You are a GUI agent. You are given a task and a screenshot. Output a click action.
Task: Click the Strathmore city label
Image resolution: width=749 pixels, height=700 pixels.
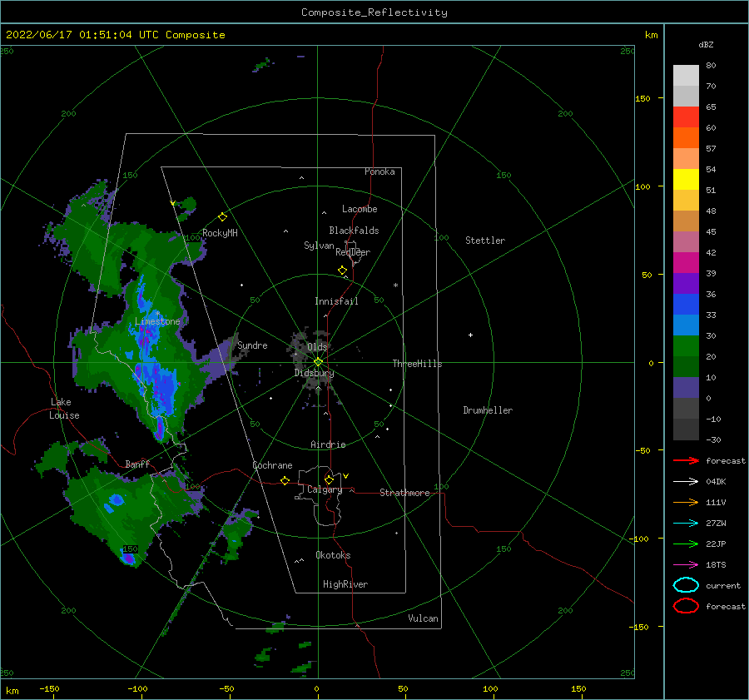(x=404, y=493)
